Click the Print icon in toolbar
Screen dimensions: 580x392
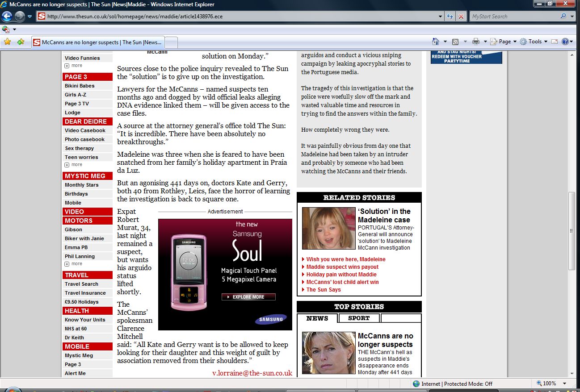pos(475,42)
